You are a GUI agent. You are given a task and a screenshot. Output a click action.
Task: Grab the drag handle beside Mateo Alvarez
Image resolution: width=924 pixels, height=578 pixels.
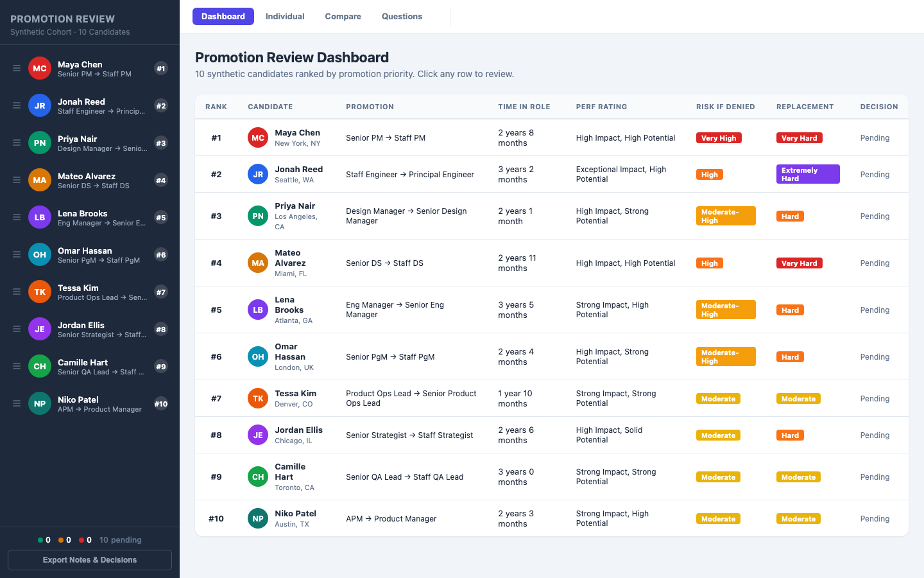pos(17,180)
